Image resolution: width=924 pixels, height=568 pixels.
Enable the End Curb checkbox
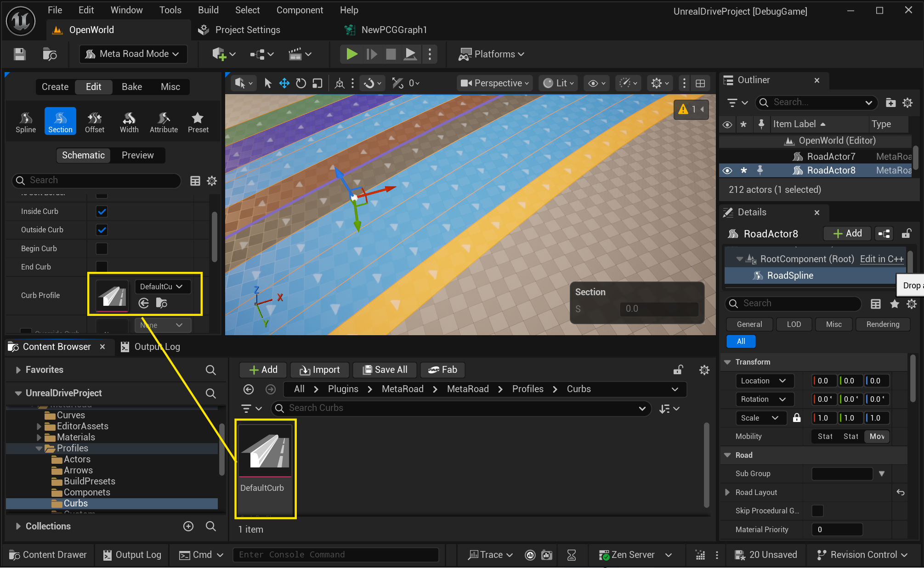[x=102, y=267]
